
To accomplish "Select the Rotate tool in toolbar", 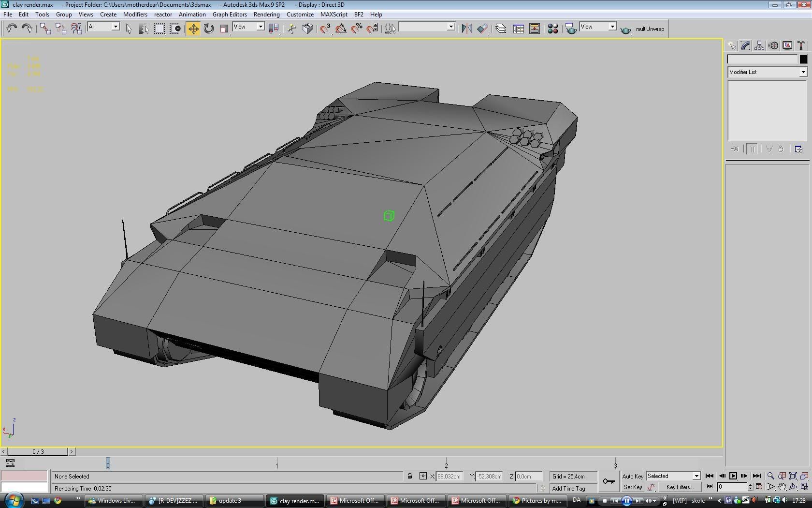I will tap(209, 29).
